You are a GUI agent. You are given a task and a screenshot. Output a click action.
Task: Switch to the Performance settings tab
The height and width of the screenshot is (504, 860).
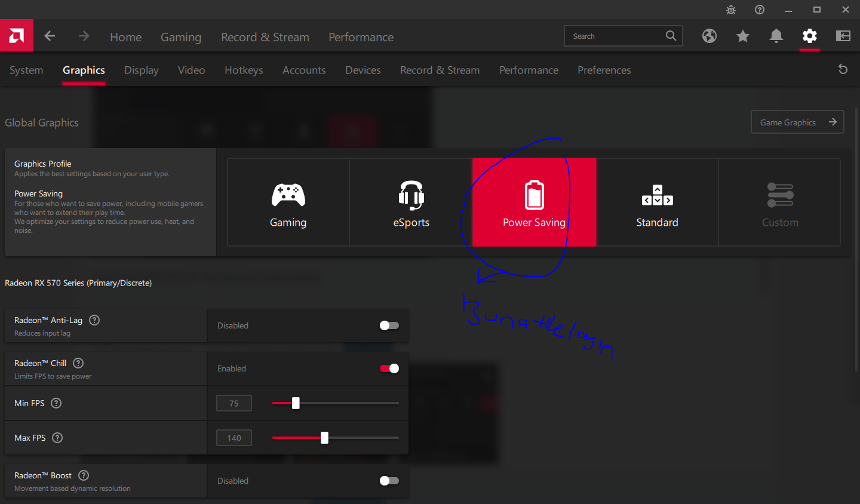[529, 70]
